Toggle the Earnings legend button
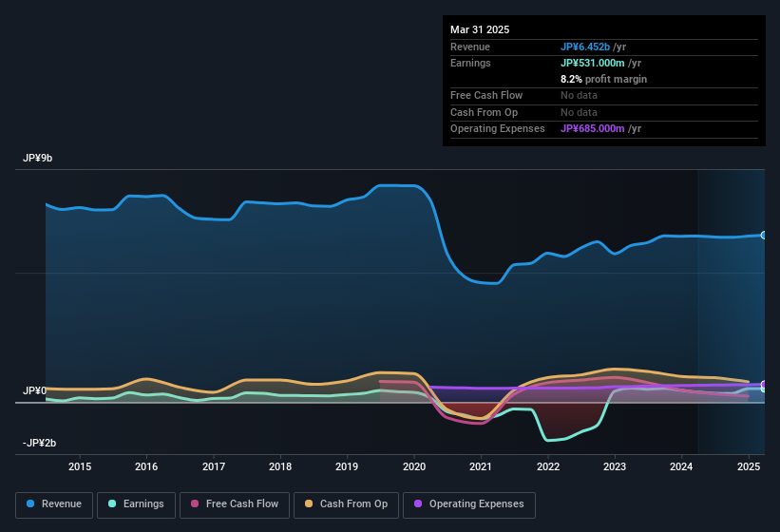The image size is (780, 532). pos(136,504)
